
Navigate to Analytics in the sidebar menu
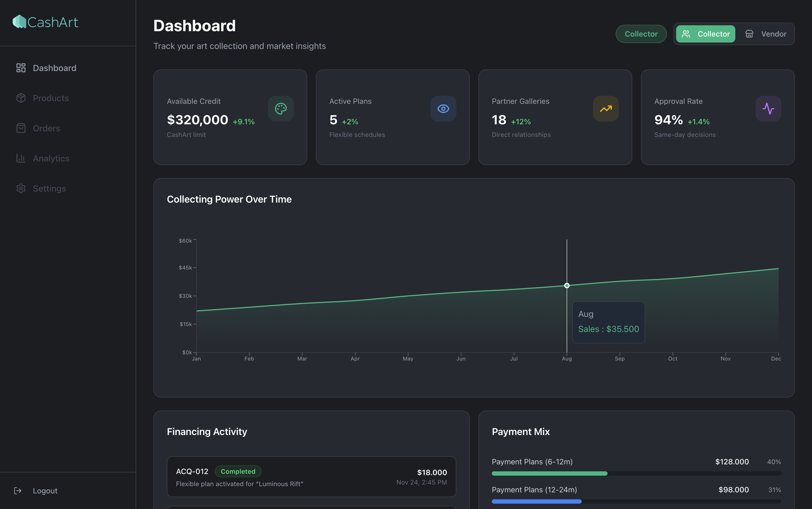click(51, 158)
